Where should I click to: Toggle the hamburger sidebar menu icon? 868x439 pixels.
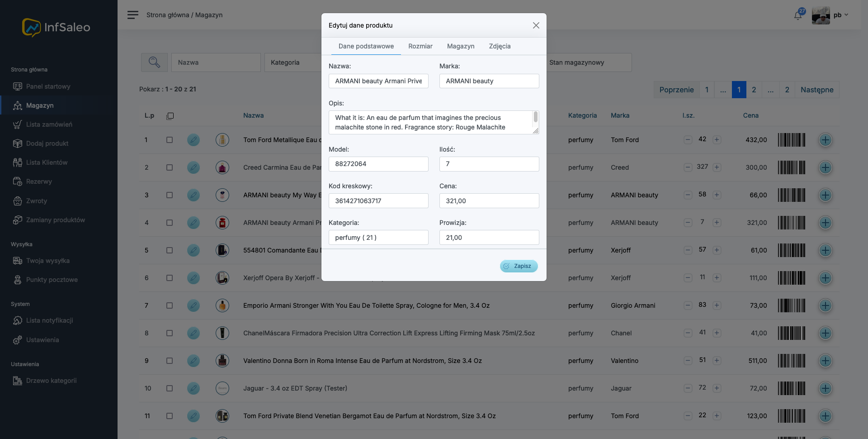click(x=132, y=15)
